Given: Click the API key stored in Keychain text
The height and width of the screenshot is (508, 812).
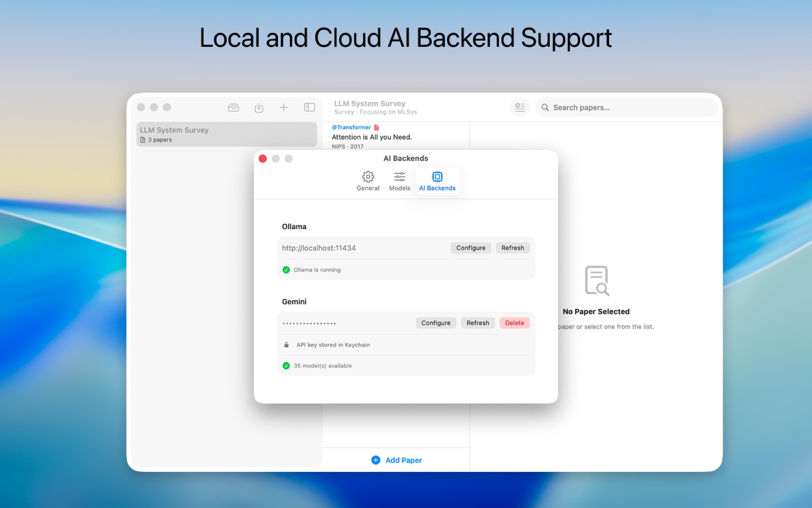Looking at the screenshot, I should click(x=333, y=345).
